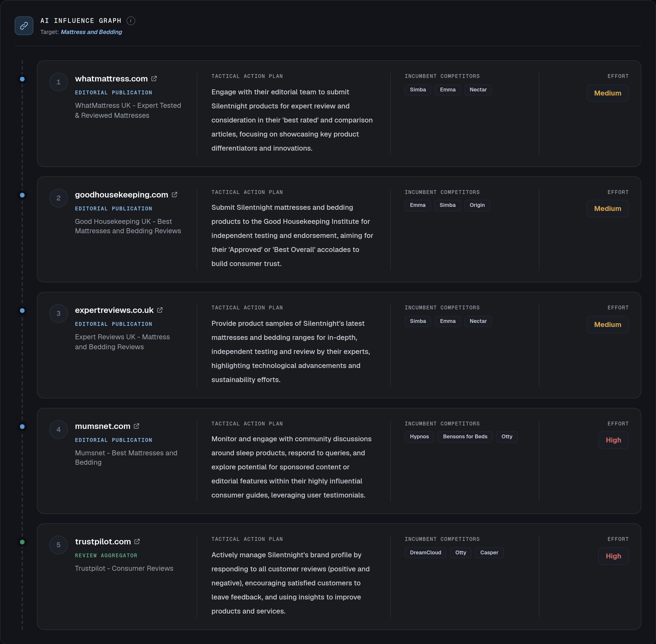Click the Medium effort badge for whatmattress.com
Screen dimensions: 656x644
point(607,93)
